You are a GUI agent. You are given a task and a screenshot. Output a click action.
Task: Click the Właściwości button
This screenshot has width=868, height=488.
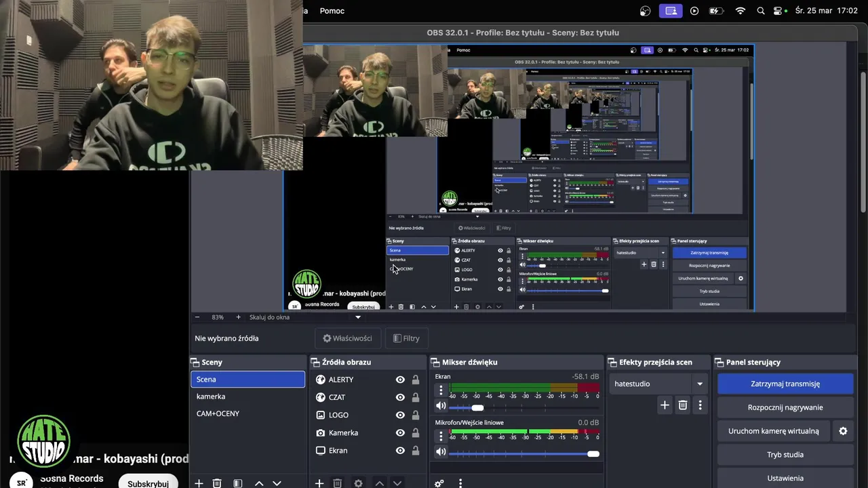click(347, 338)
